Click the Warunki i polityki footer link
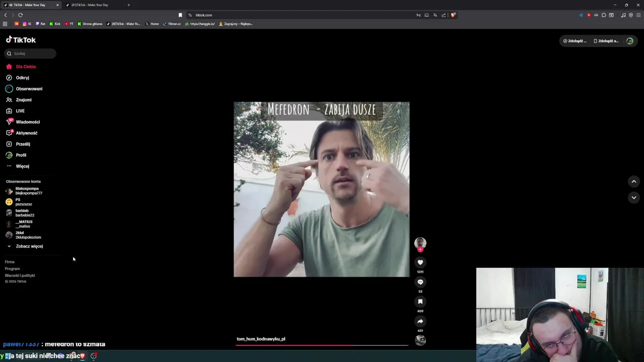Viewport: 644px width, 362px height. coord(20,276)
